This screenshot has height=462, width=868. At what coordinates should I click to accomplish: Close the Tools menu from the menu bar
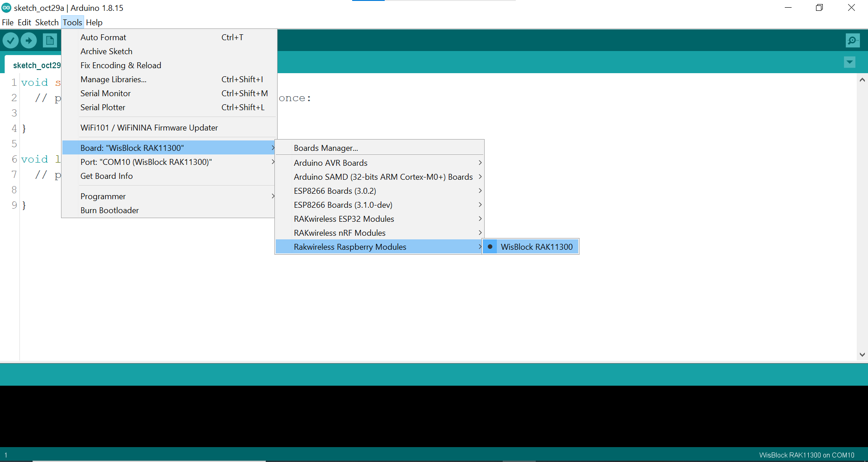pos(72,22)
